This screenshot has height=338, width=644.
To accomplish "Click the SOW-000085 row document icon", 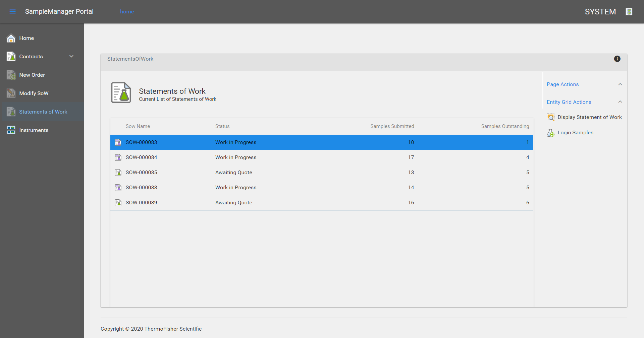I will [x=118, y=173].
